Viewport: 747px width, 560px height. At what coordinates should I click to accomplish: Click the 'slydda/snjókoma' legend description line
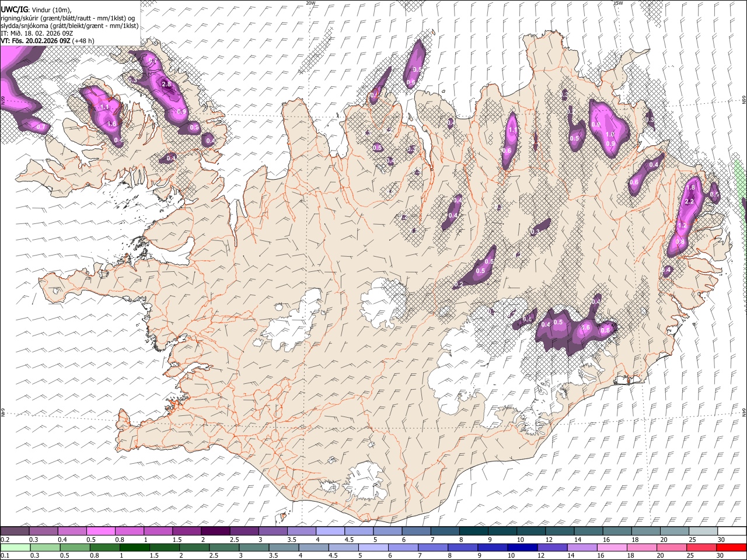[x=69, y=26]
